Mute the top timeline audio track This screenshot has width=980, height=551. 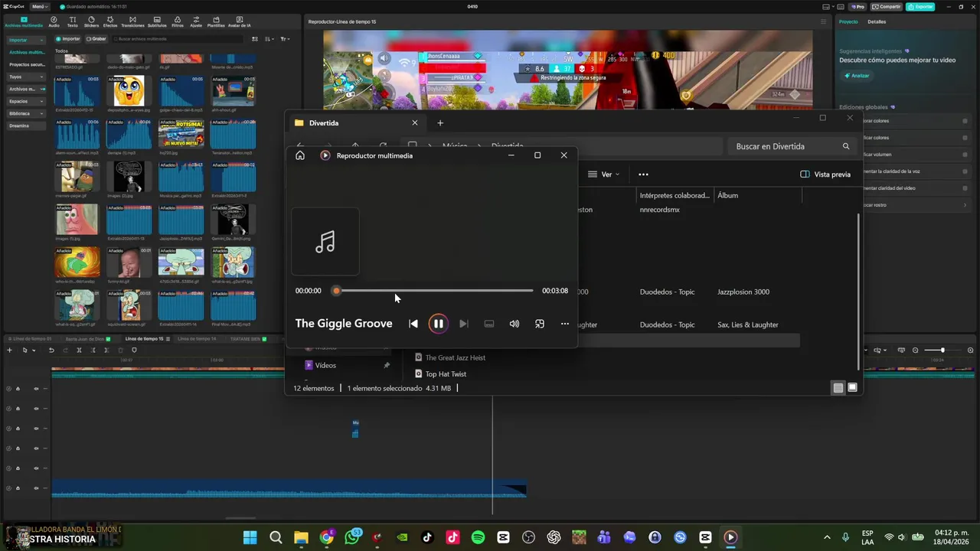point(36,389)
